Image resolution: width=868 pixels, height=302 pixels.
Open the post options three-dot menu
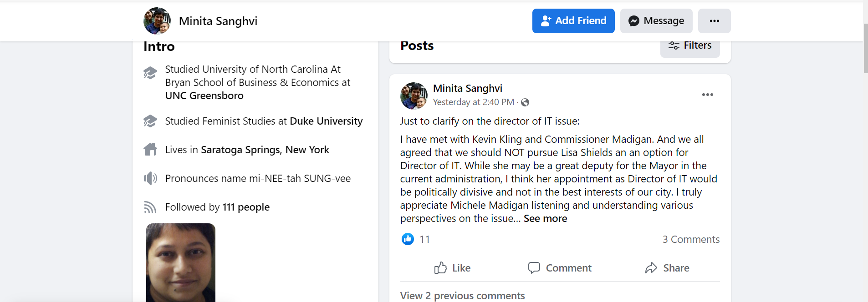point(707,95)
